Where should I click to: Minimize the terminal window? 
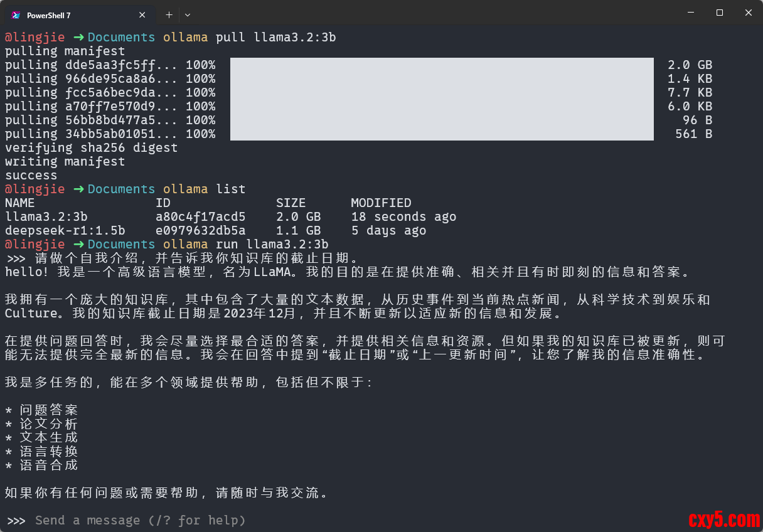(691, 13)
